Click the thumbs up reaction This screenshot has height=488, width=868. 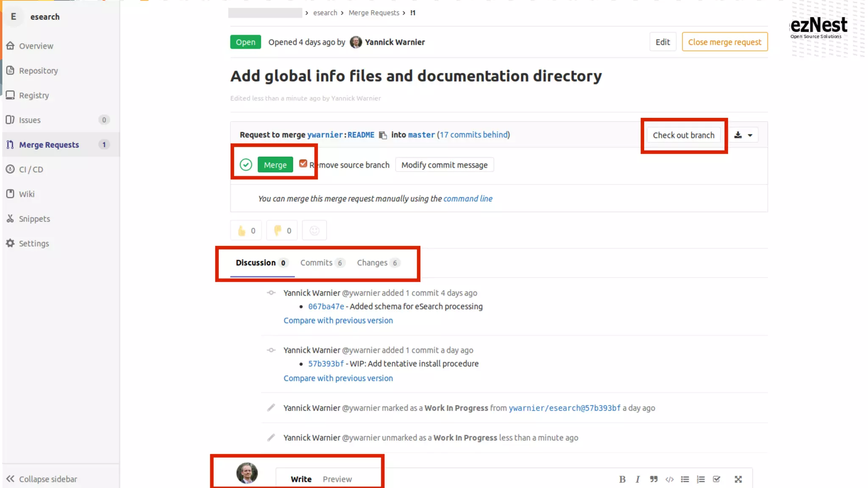(x=246, y=230)
